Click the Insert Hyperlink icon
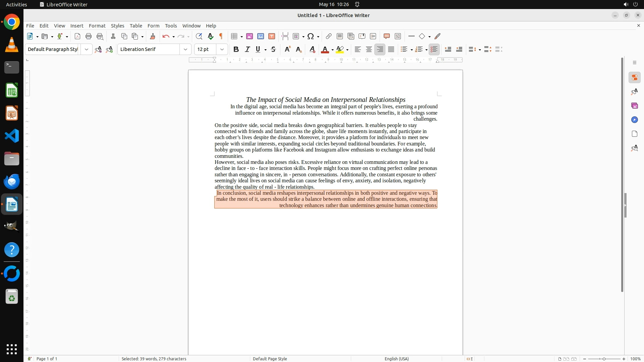Viewport: 644px width, 362px height. (329, 36)
